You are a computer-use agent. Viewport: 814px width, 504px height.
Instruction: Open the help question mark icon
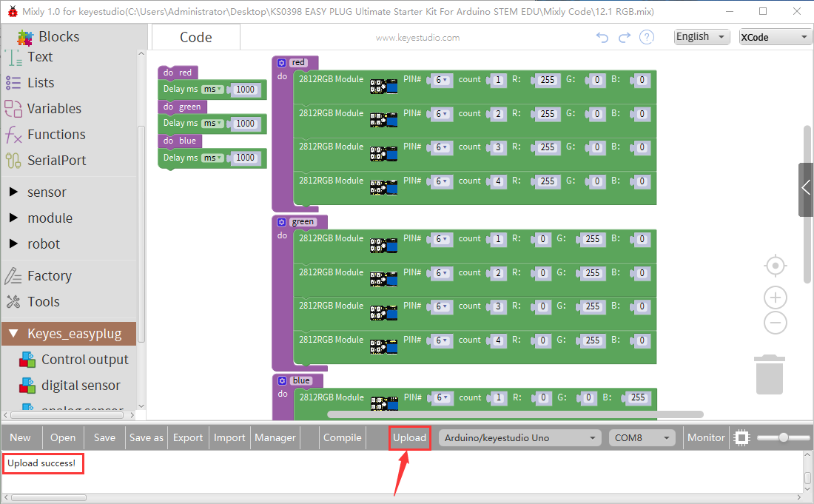[646, 37]
